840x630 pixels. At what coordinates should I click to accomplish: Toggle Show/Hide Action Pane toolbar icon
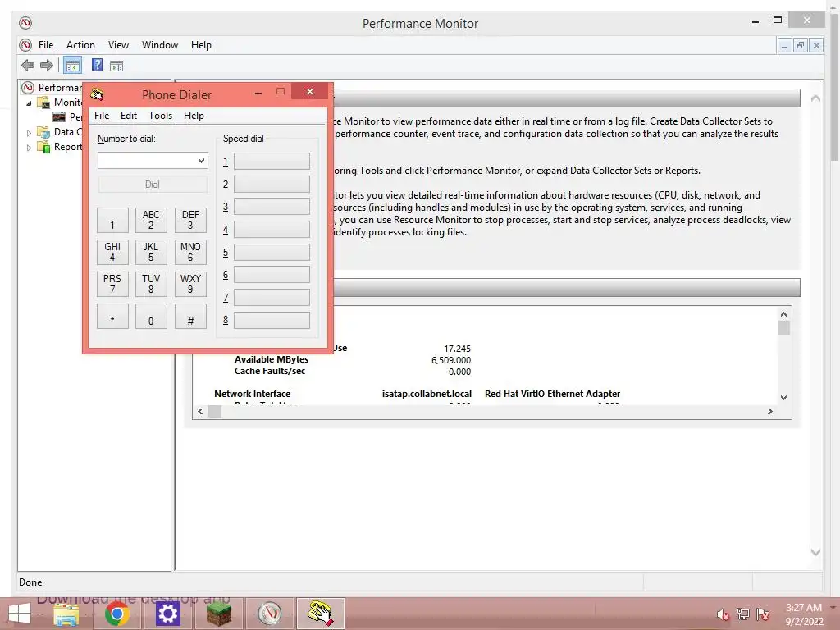click(x=116, y=66)
